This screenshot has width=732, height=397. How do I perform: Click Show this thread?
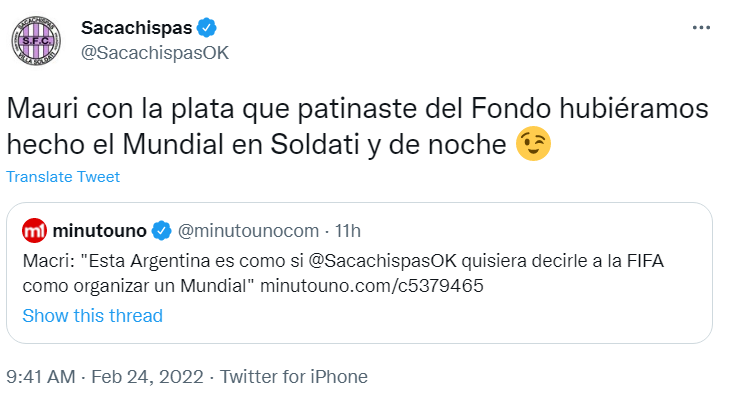click(92, 316)
